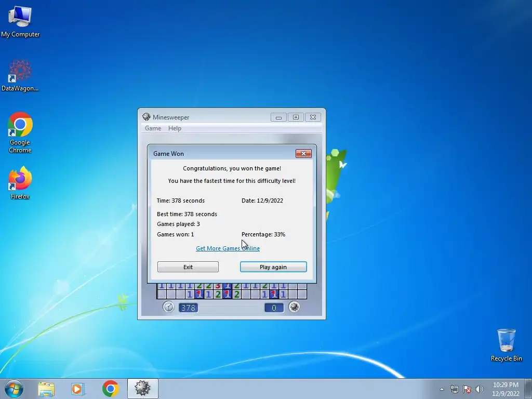Click the volume speaker icon
The width and height of the screenshot is (532, 399).
pos(480,389)
